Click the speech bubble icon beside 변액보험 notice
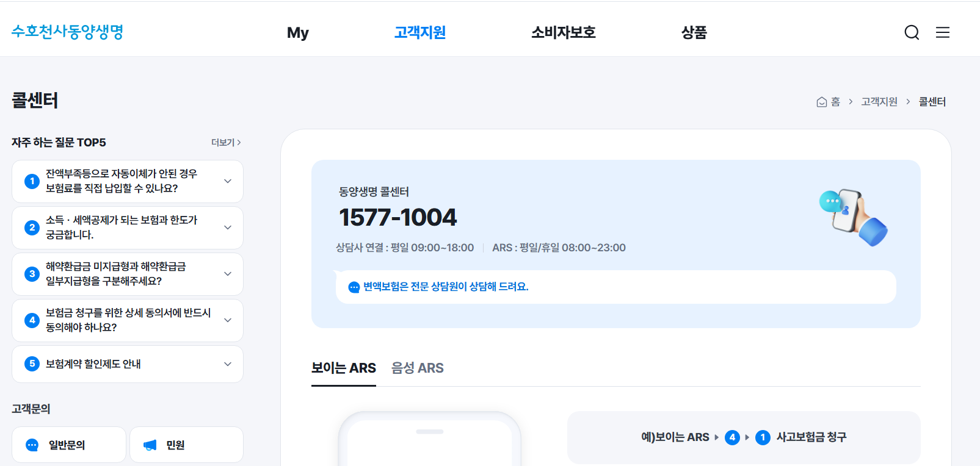The width and height of the screenshot is (980, 466). [x=354, y=287]
